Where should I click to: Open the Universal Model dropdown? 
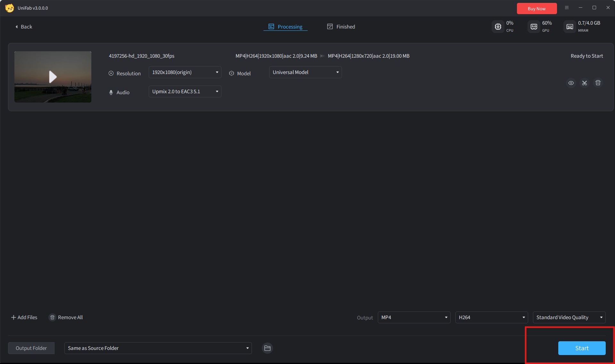pyautogui.click(x=305, y=72)
